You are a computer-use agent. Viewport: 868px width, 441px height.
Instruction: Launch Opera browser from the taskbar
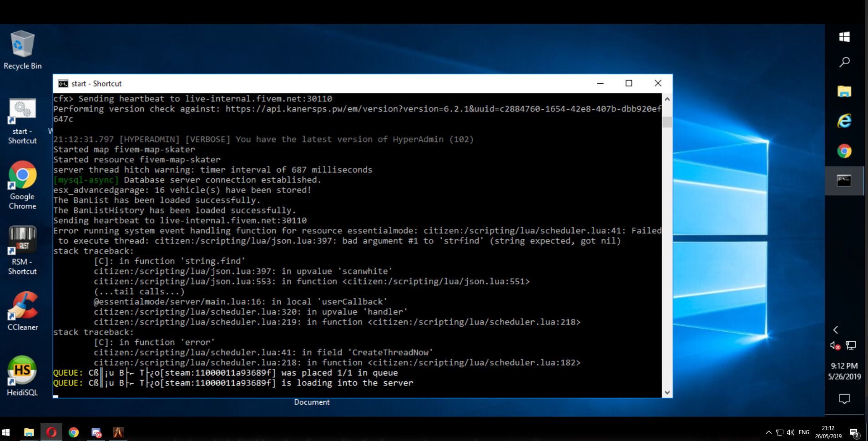52,432
